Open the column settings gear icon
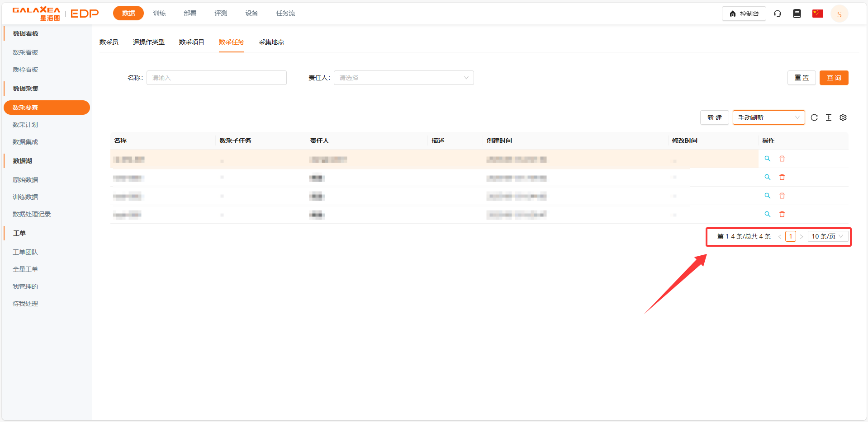Screen dimensions: 868x422 (843, 117)
